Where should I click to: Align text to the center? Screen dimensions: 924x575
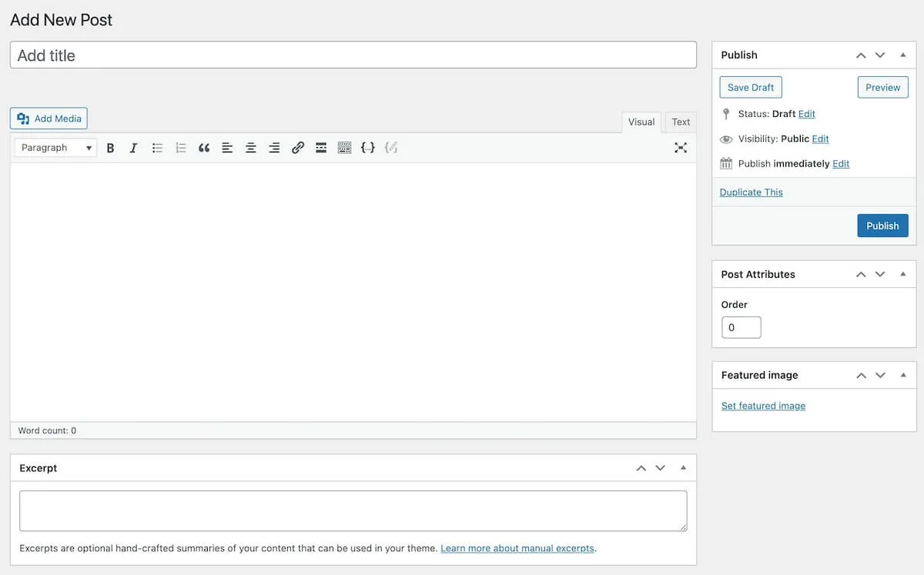(x=250, y=147)
